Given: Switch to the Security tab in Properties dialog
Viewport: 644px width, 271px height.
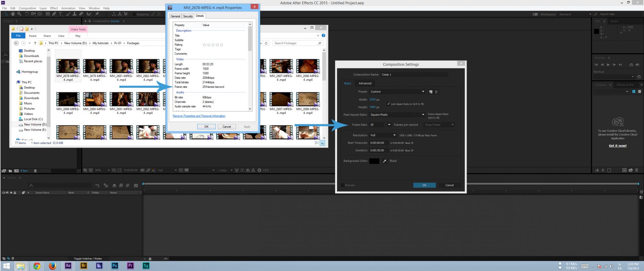Looking at the screenshot, I should tap(188, 16).
